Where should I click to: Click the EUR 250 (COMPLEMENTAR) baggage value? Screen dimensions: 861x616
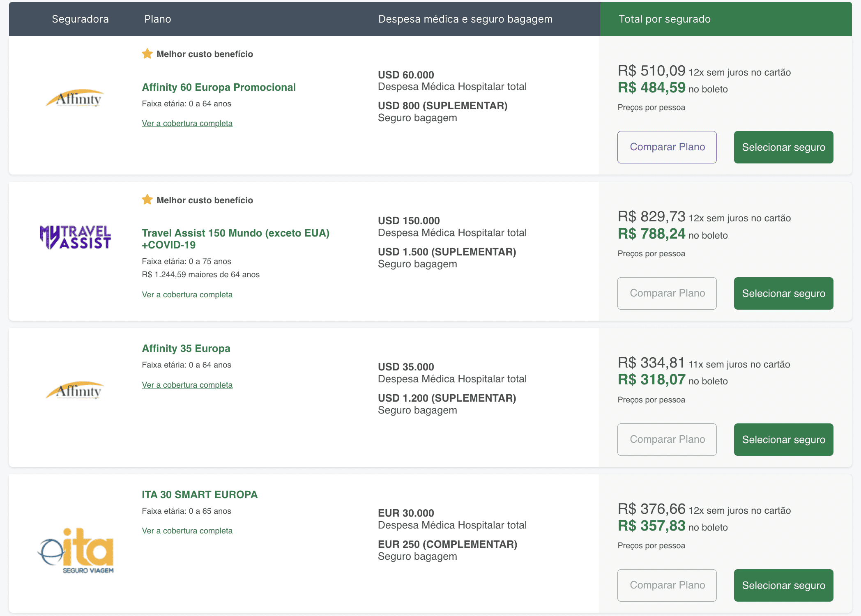[x=448, y=544]
